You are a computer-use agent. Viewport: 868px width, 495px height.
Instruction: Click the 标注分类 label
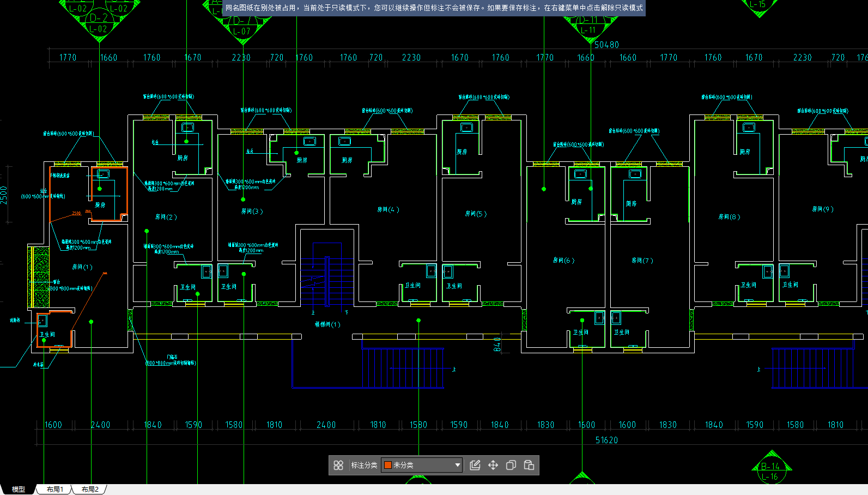364,465
